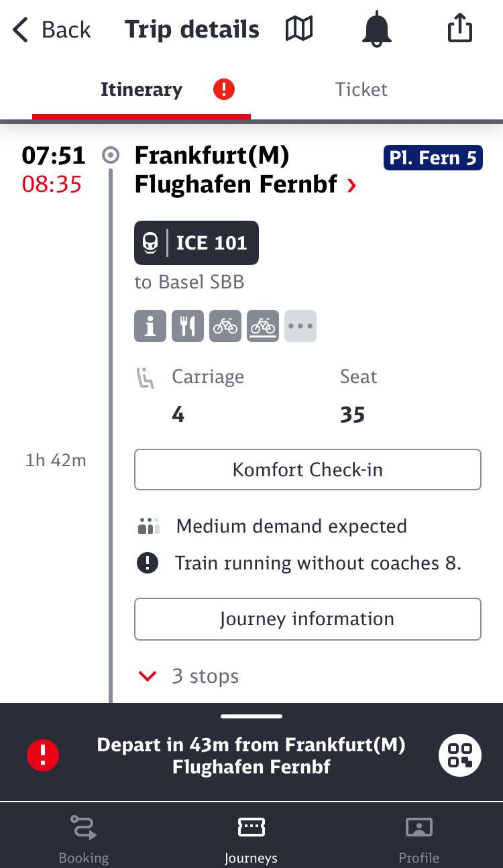Tap the Komfort Check-in button

308,470
